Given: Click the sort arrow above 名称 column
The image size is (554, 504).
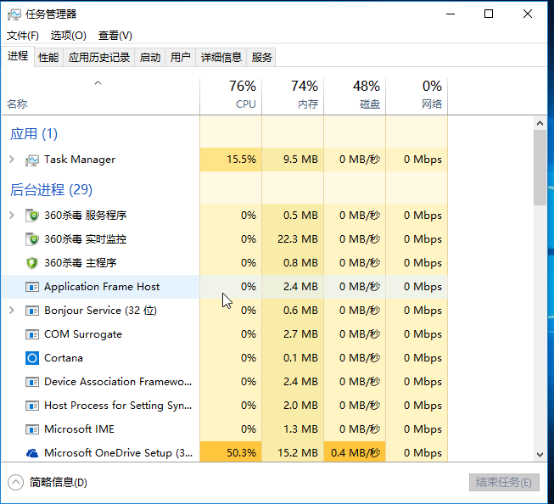Looking at the screenshot, I should coord(98,83).
